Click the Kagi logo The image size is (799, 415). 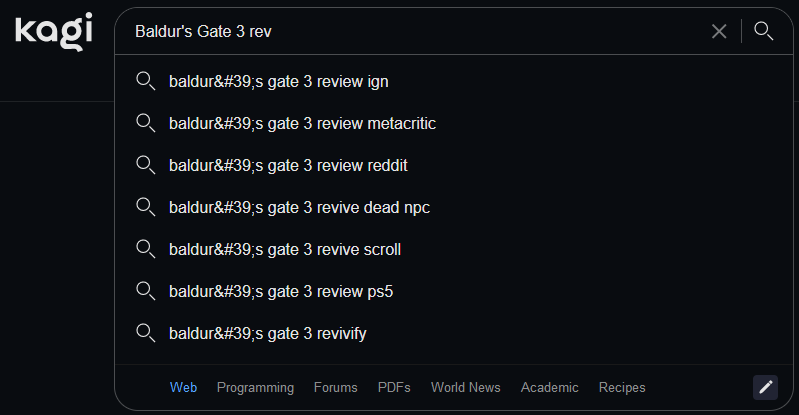(x=54, y=31)
